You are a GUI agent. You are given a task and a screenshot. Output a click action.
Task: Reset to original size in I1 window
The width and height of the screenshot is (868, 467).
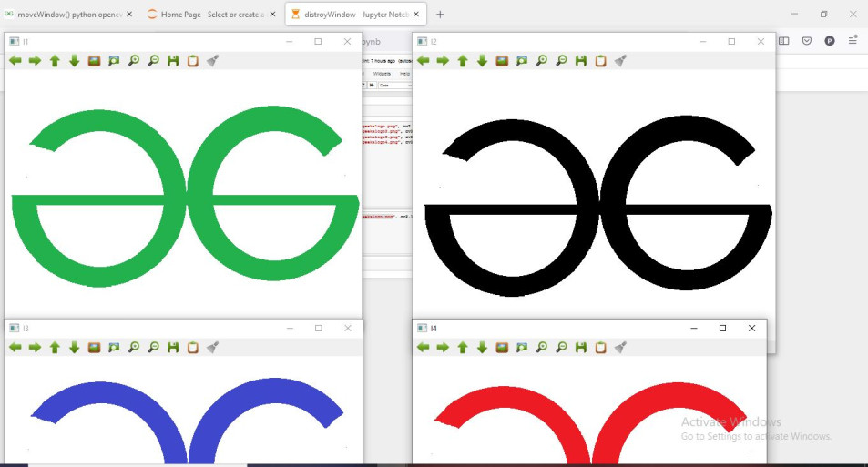(x=94, y=61)
